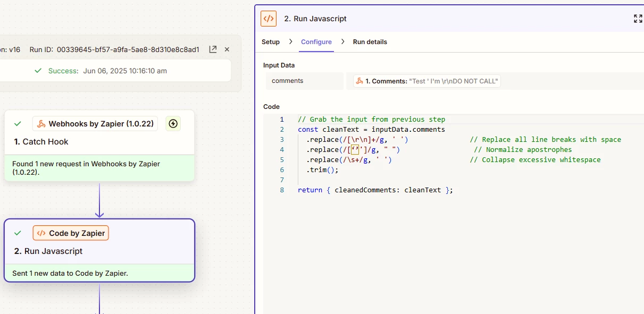The height and width of the screenshot is (314, 644).
Task: Click the Comments mapped value pill
Action: (427, 81)
